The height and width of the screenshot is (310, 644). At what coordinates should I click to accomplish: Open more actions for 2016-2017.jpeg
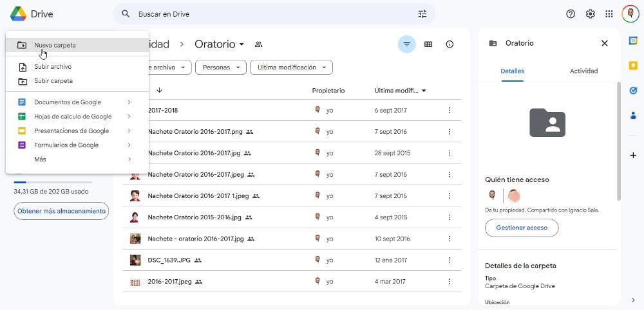pyautogui.click(x=450, y=282)
